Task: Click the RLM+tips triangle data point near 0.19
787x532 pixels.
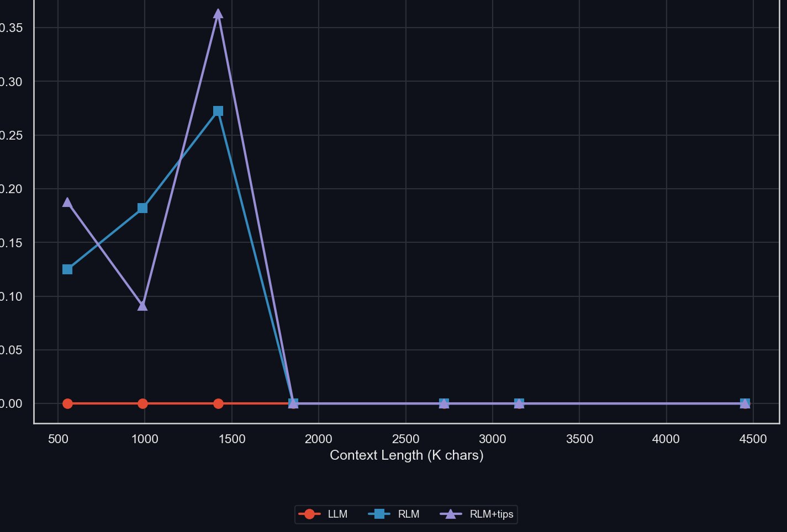Action: pyautogui.click(x=67, y=202)
